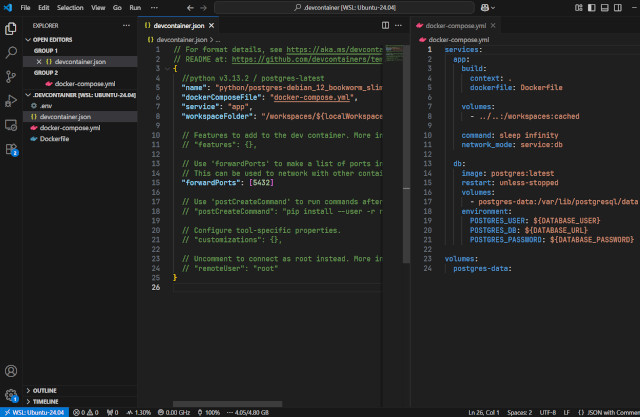Image resolution: width=640 pixels, height=417 pixels.
Task: Click the Accounts icon in activity bar
Action: click(x=11, y=370)
